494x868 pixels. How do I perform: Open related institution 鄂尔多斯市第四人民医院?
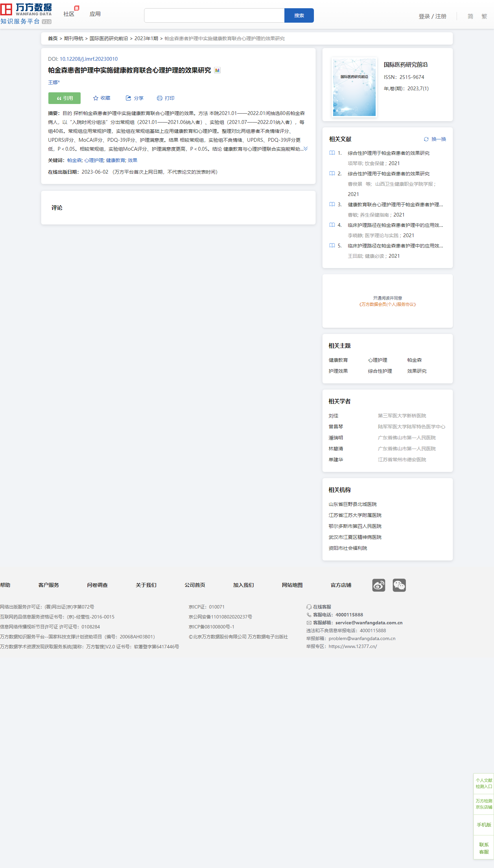tap(355, 526)
